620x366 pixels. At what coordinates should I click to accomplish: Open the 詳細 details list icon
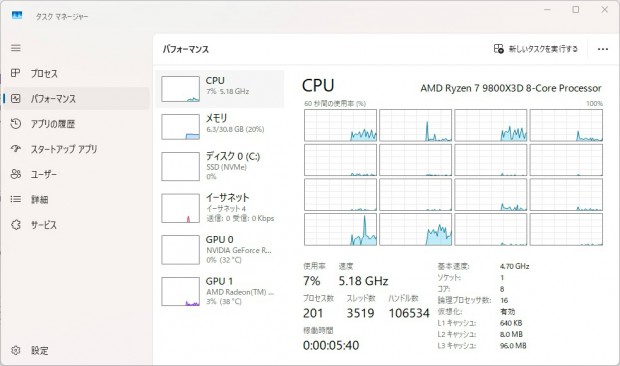click(x=15, y=199)
